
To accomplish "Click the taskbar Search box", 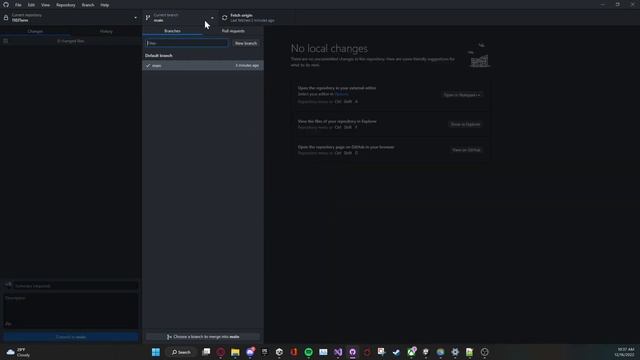I will point(181,352).
